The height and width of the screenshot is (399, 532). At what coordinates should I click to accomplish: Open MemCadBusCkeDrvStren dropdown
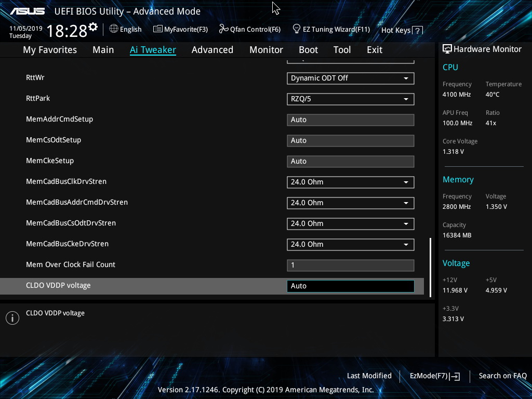click(x=351, y=244)
